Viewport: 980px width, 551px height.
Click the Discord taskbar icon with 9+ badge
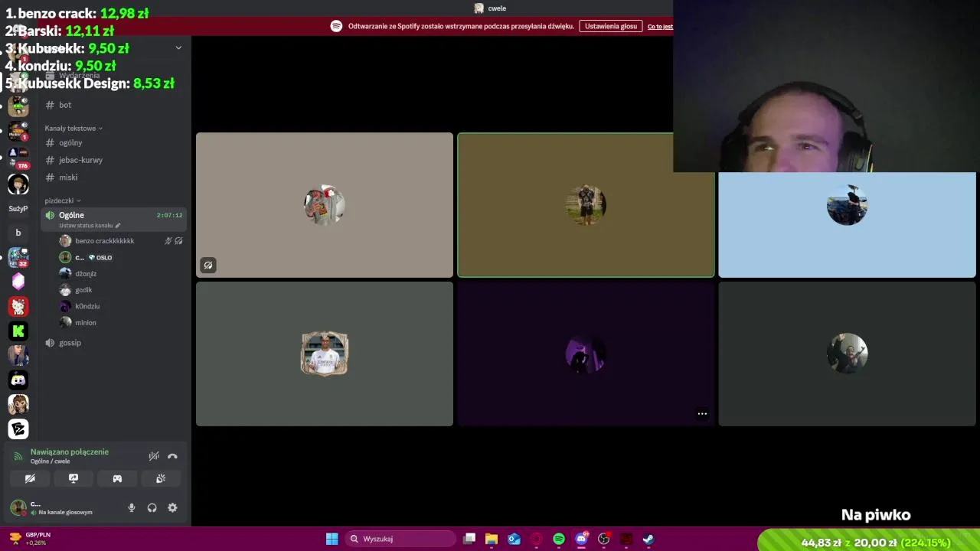pos(582,539)
